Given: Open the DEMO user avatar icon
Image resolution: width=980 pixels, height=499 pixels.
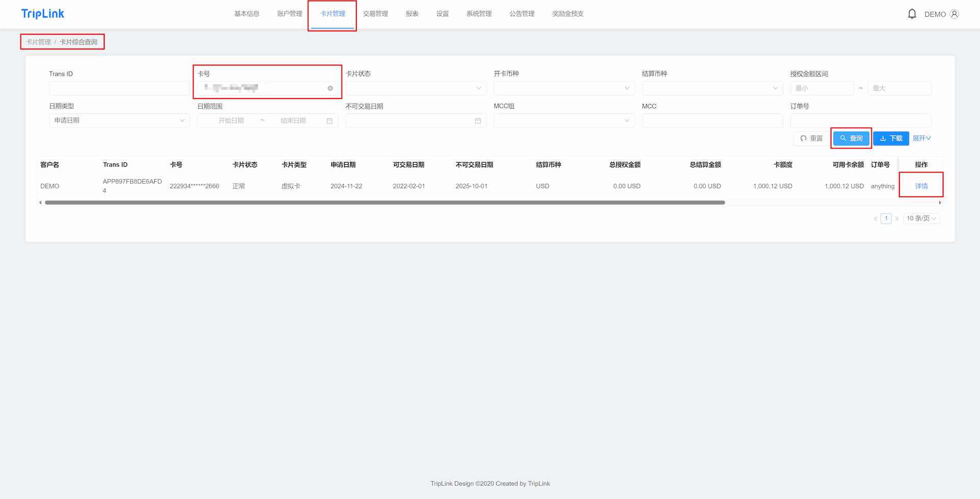Looking at the screenshot, I should coord(954,14).
